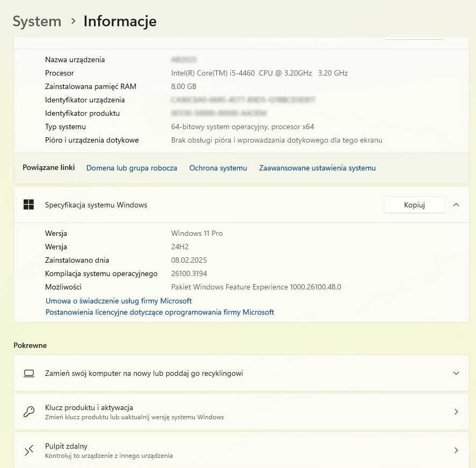Click the Informacje breadcrumb title
476x468 pixels.
pos(120,21)
